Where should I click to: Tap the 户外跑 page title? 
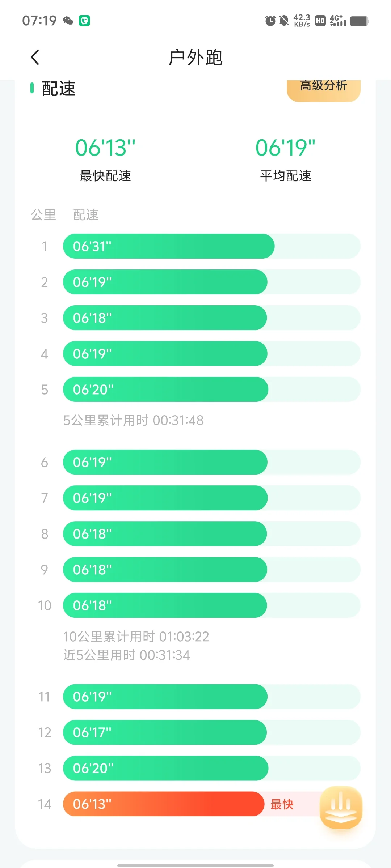point(195,58)
